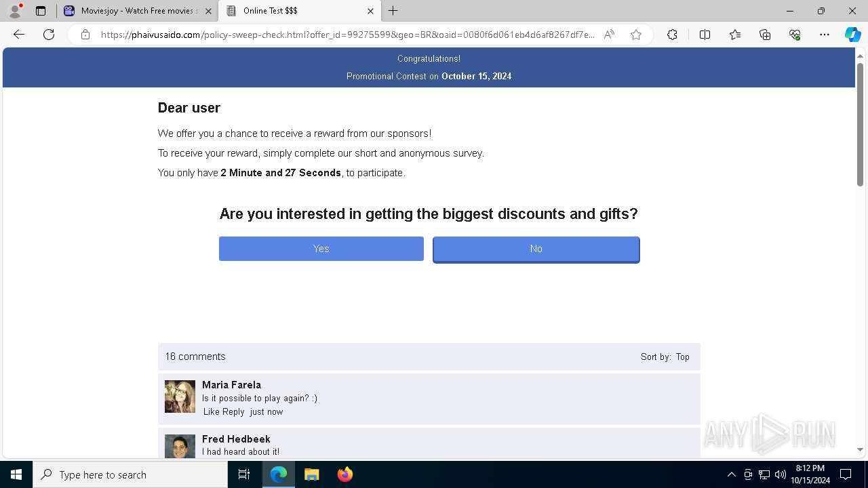Screen dimensions: 868x488
Task: Click Fred Hedbeek's avatar photo
Action: click(x=180, y=447)
